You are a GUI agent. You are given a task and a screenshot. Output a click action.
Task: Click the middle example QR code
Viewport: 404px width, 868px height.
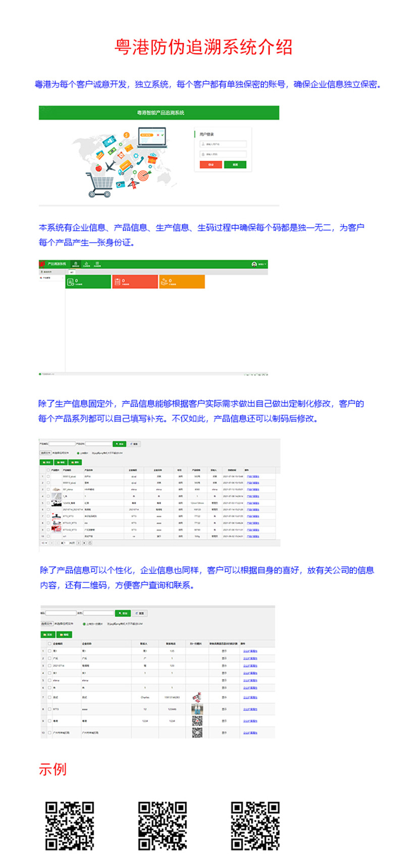tap(162, 826)
